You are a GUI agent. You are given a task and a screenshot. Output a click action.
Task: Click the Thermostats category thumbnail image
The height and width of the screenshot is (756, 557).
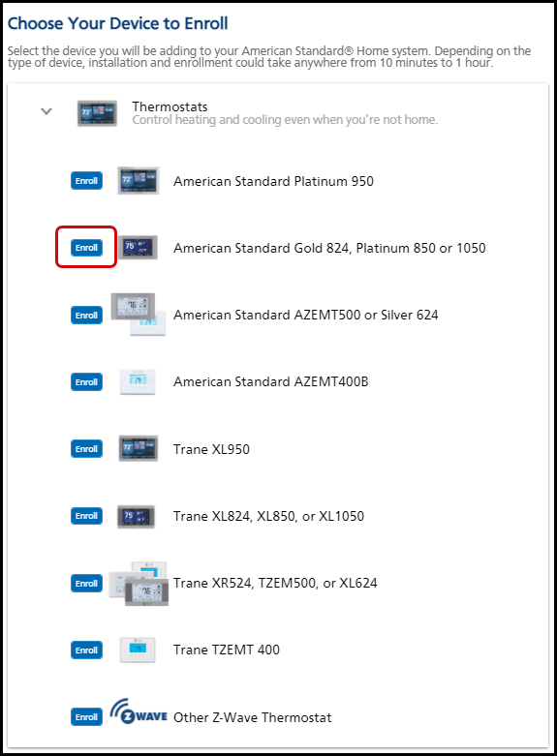pos(97,114)
